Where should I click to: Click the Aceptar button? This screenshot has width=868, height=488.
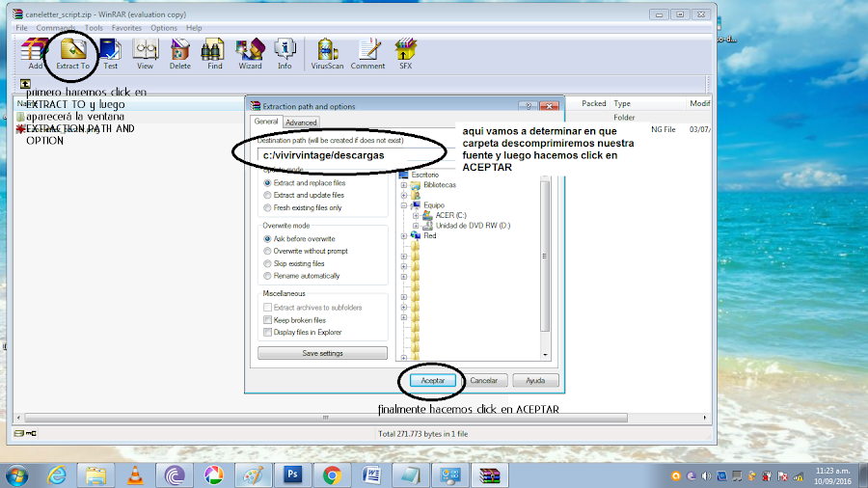tap(432, 381)
